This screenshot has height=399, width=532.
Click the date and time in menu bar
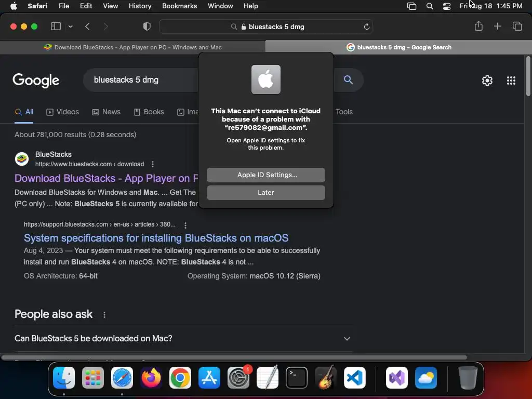[490, 6]
